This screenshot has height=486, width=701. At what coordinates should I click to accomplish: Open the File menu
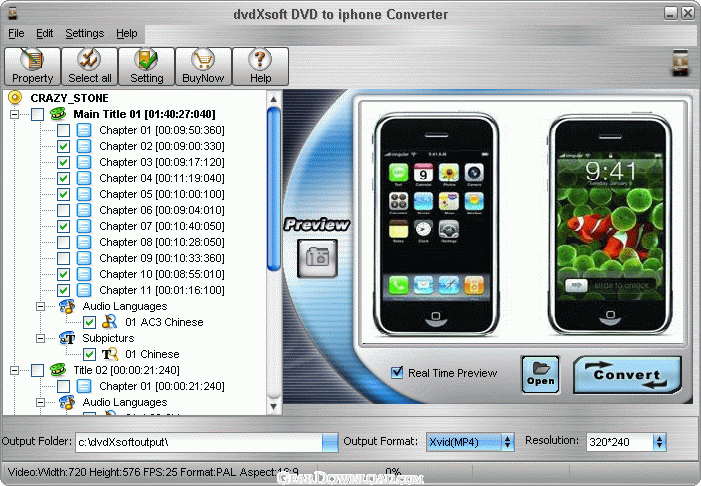pos(16,34)
